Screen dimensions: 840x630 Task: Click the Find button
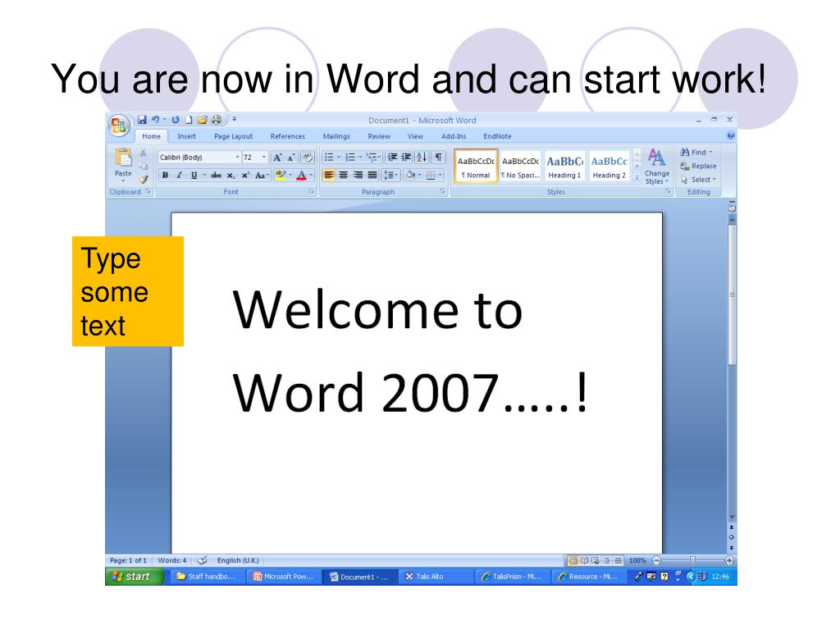click(x=696, y=153)
